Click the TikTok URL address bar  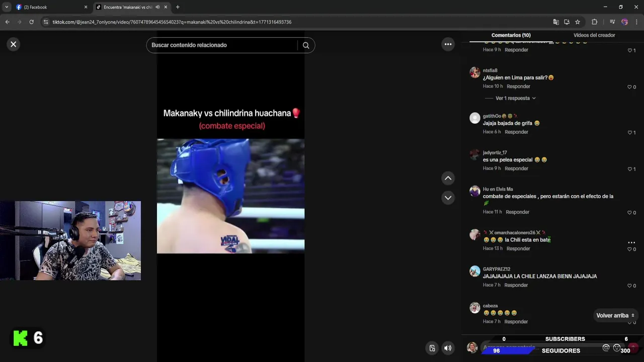point(297,22)
